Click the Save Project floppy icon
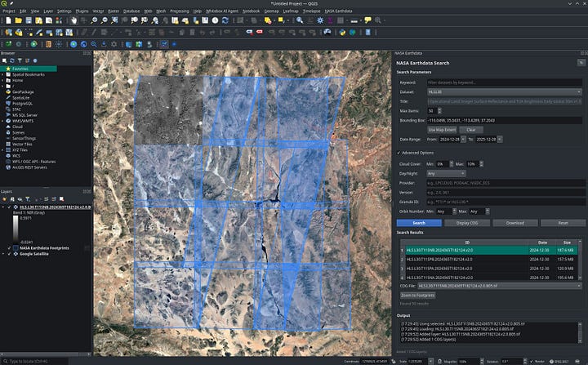The height and width of the screenshot is (365, 588). coord(29,20)
